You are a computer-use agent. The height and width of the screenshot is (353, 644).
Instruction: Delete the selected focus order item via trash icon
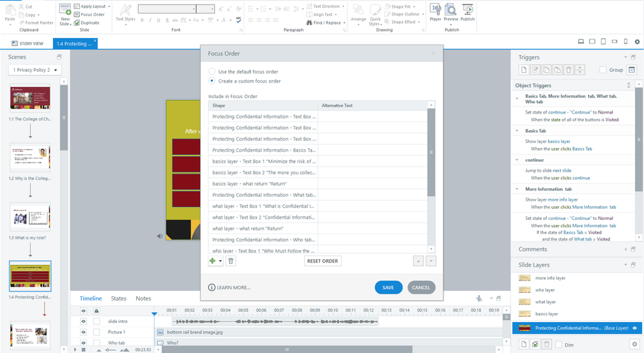tap(231, 261)
